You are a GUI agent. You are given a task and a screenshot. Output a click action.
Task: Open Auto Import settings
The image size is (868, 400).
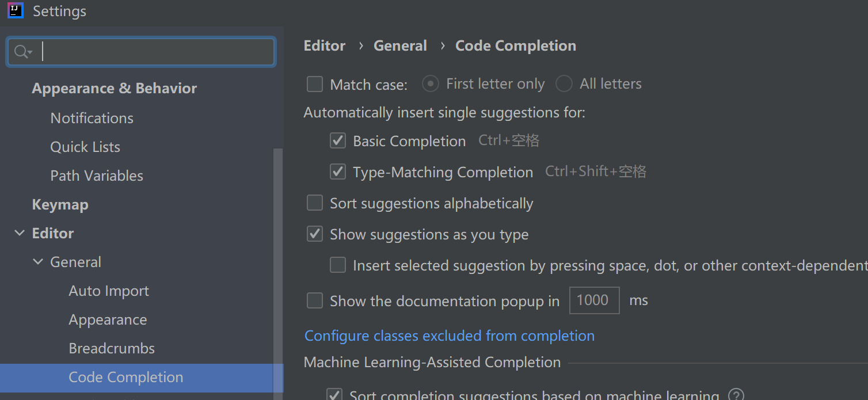click(x=109, y=291)
